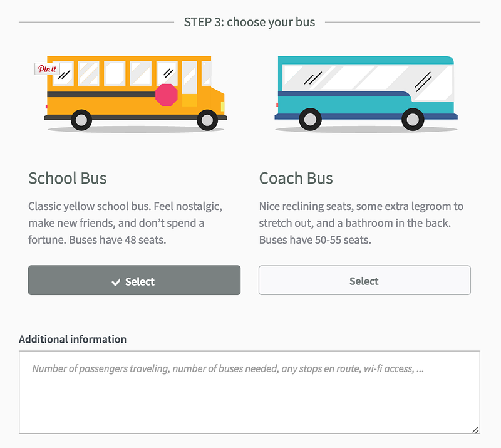Toggle the selected School Bus Select button
501x448 pixels.
(134, 280)
